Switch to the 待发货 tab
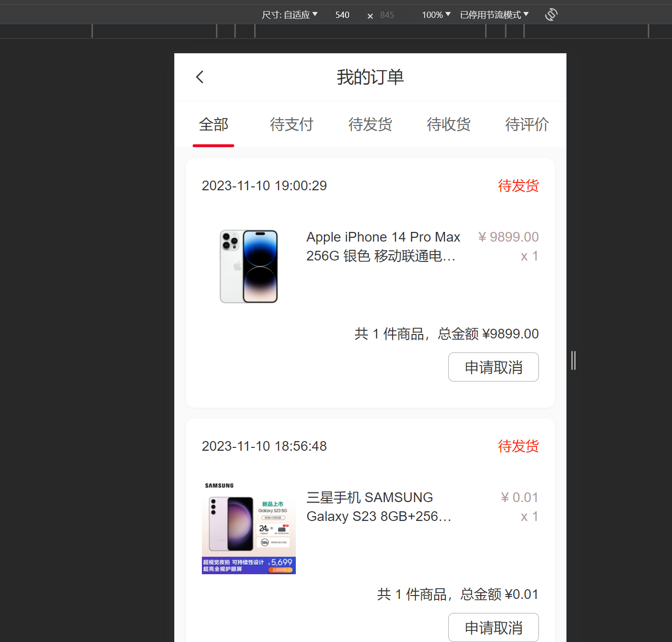Image resolution: width=672 pixels, height=642 pixels. pyautogui.click(x=370, y=124)
